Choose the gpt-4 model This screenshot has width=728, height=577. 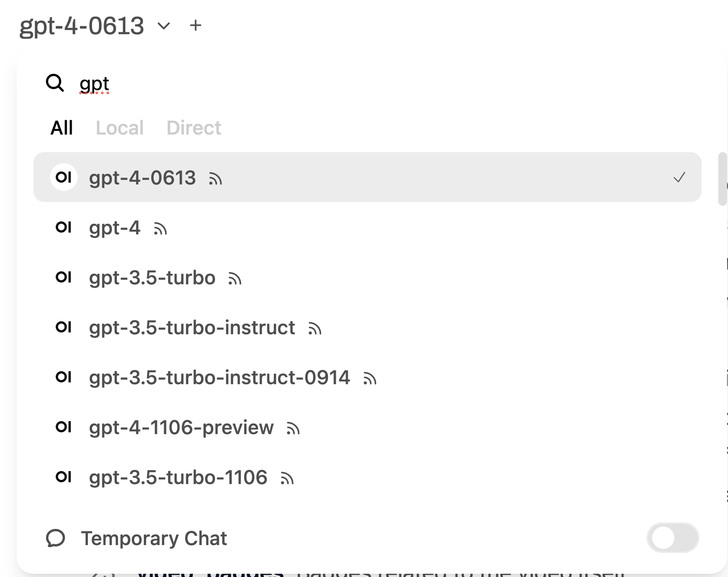click(x=115, y=227)
